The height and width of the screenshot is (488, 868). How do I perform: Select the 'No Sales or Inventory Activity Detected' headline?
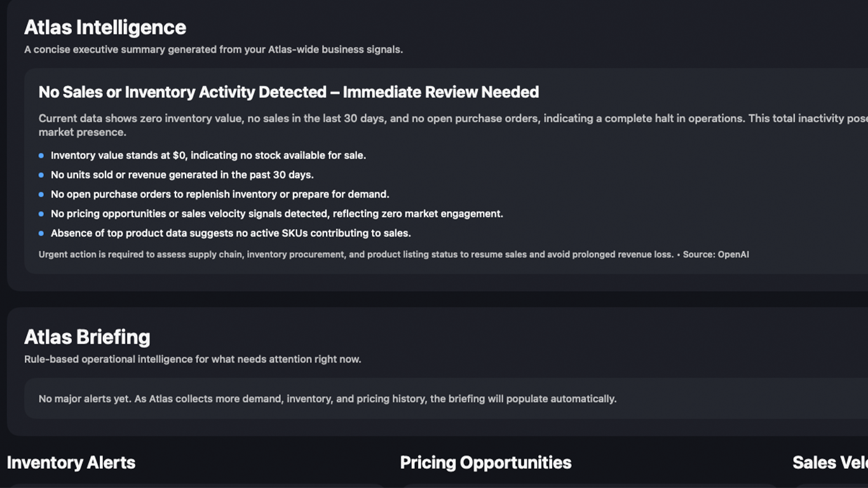(x=288, y=92)
